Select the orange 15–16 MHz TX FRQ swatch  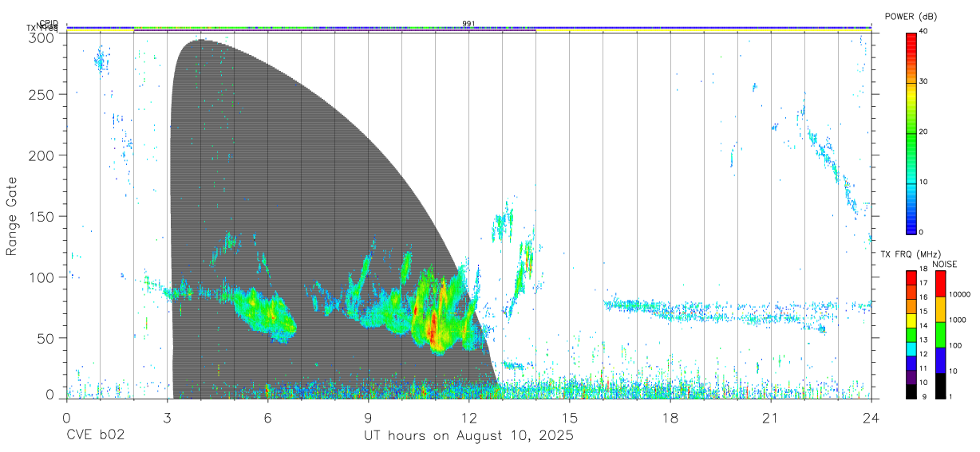tap(911, 305)
